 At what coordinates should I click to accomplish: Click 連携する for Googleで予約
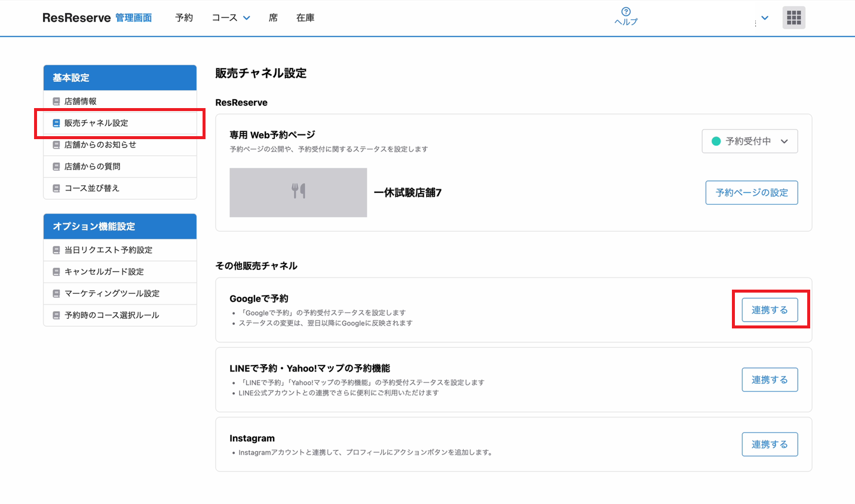[x=770, y=310]
